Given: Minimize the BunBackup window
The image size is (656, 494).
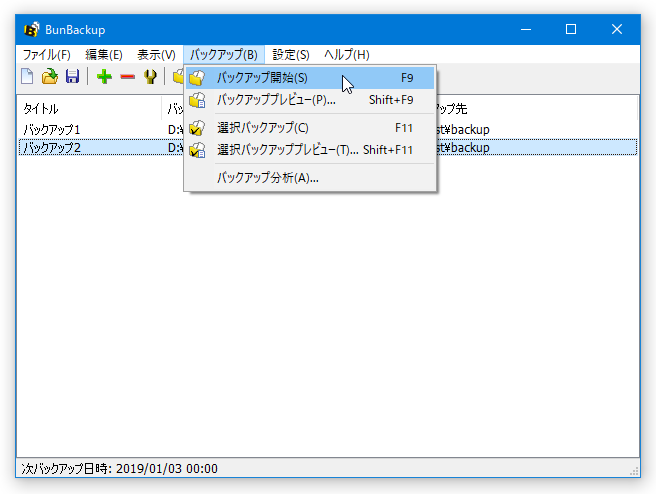Looking at the screenshot, I should [x=526, y=30].
